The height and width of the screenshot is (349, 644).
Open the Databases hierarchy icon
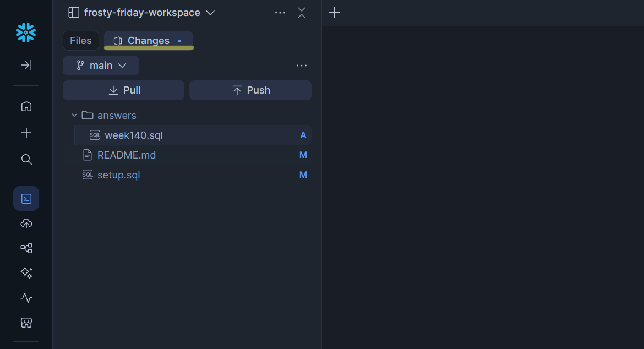tap(26, 248)
